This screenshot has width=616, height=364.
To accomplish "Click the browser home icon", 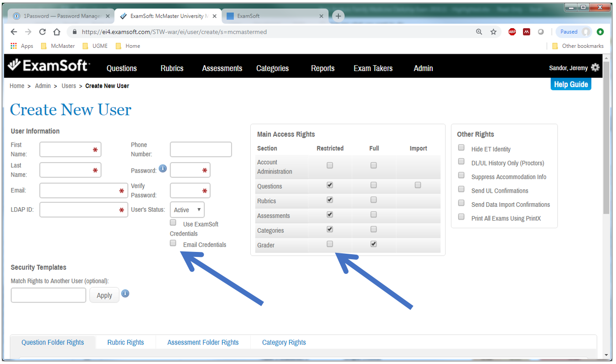I will (x=57, y=32).
